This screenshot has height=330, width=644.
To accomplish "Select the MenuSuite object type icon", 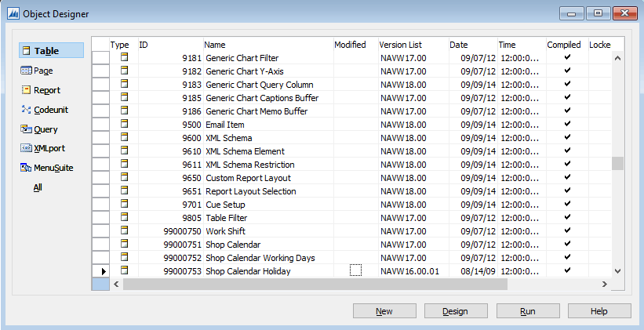I will tap(27, 168).
